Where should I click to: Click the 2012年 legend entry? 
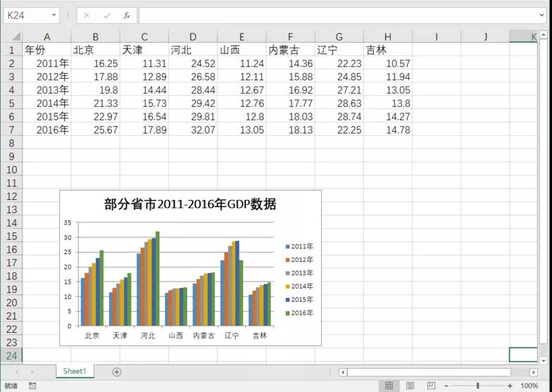pyautogui.click(x=299, y=260)
